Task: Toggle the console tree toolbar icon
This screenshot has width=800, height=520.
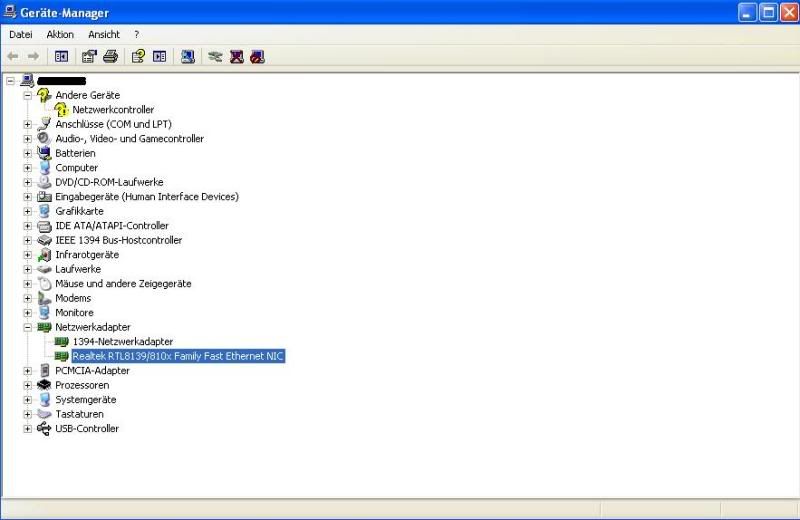Action: click(x=61, y=56)
